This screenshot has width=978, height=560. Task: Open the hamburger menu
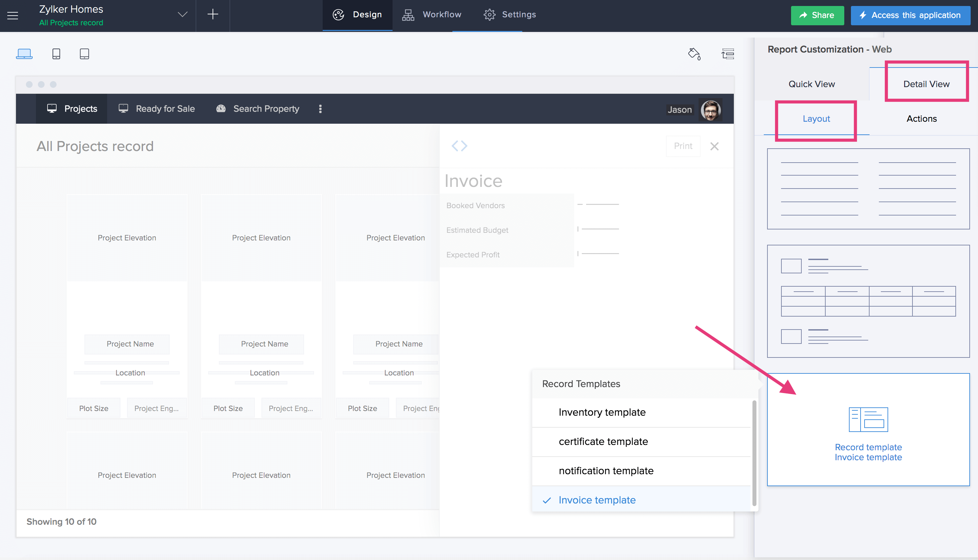click(x=13, y=15)
